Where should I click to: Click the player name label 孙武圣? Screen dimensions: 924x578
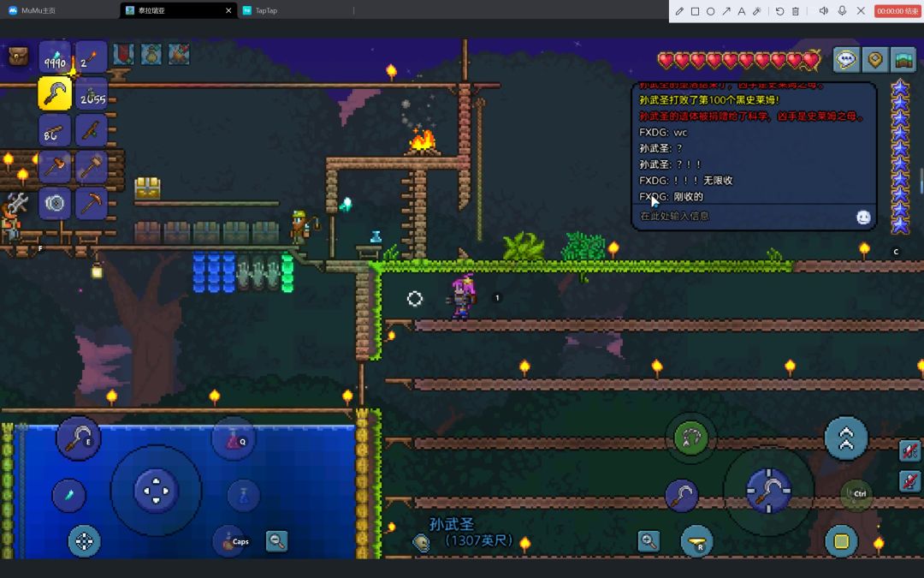coord(452,524)
